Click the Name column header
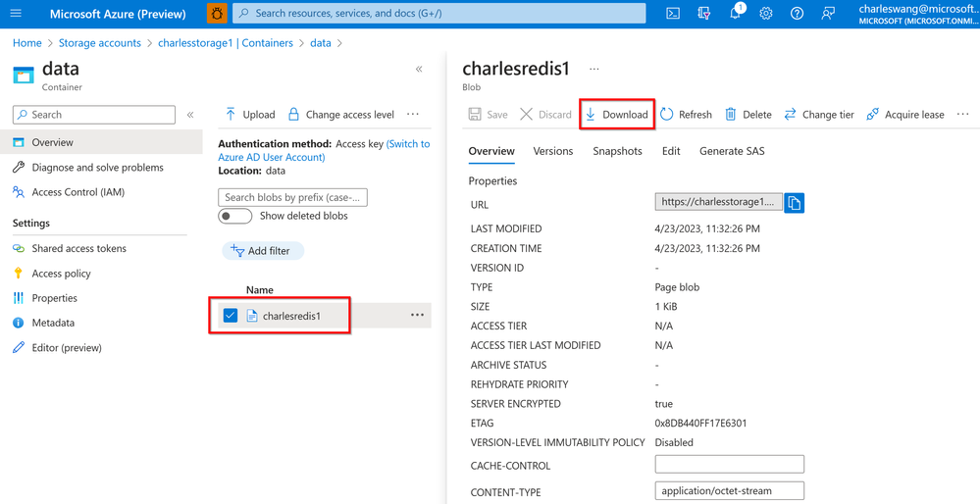The width and height of the screenshot is (980, 504). click(259, 290)
